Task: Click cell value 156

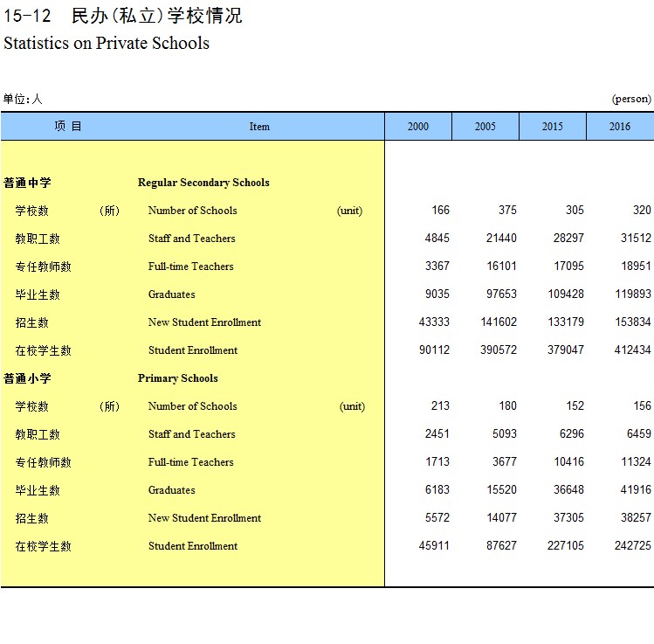Action: click(642, 405)
